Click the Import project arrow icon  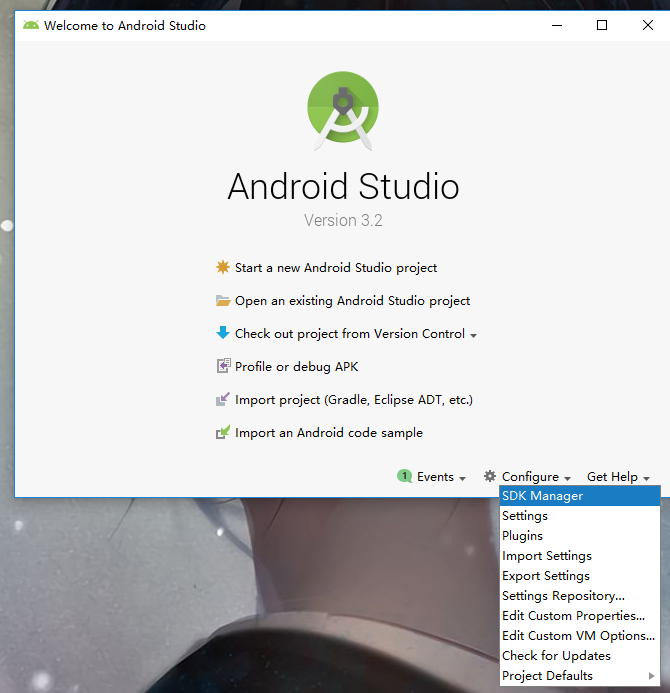pyautogui.click(x=223, y=399)
